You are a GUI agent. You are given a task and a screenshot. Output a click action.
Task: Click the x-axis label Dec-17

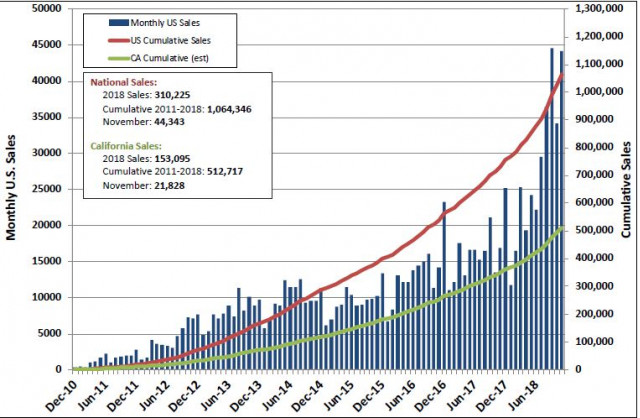(492, 396)
